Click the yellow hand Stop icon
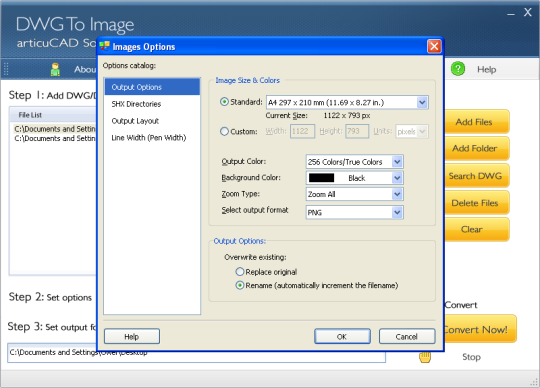The image size is (540, 388). click(425, 357)
